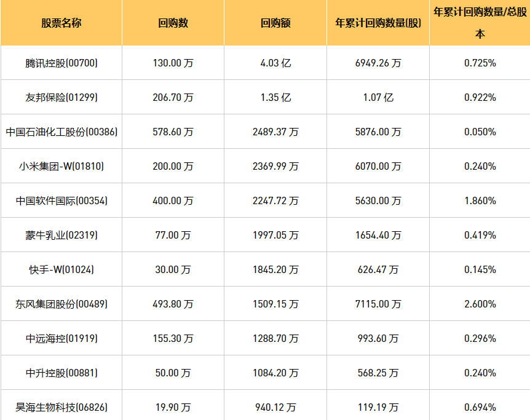Select the 中国石油化工股份(00386) cell
The image size is (530, 420).
[61, 132]
